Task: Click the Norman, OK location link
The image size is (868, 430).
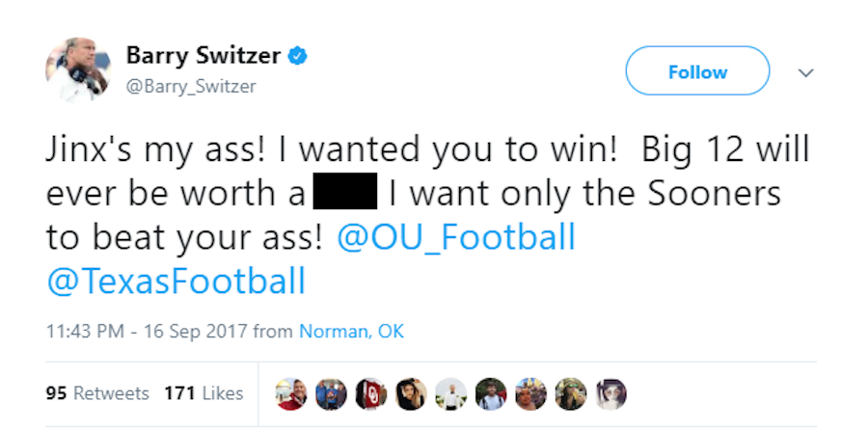Action: [x=351, y=332]
